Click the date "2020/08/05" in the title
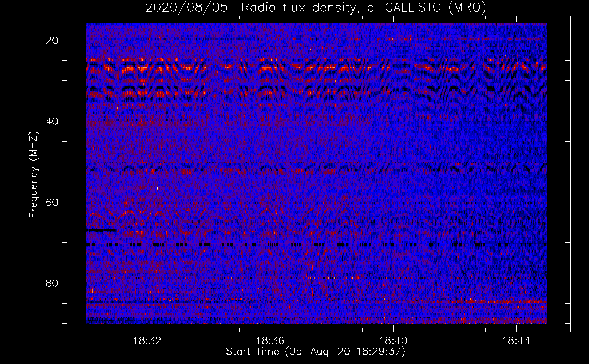589x364 pixels. pyautogui.click(x=187, y=8)
